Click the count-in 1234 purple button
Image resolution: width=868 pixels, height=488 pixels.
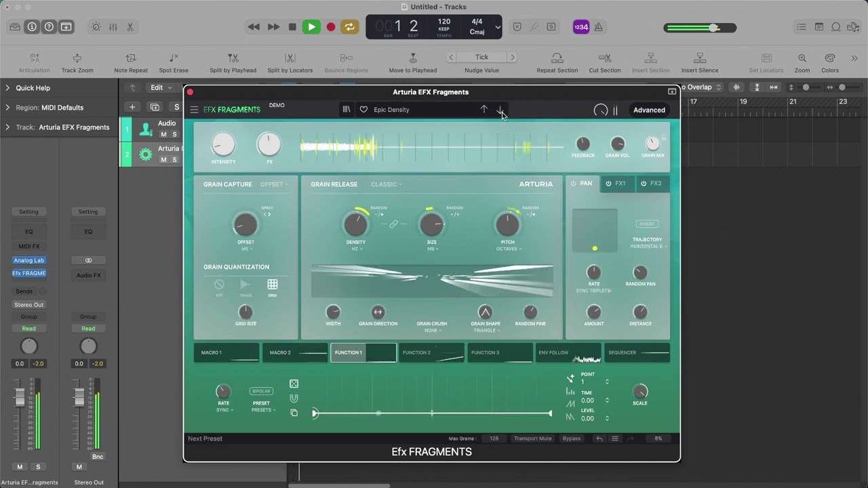[581, 27]
